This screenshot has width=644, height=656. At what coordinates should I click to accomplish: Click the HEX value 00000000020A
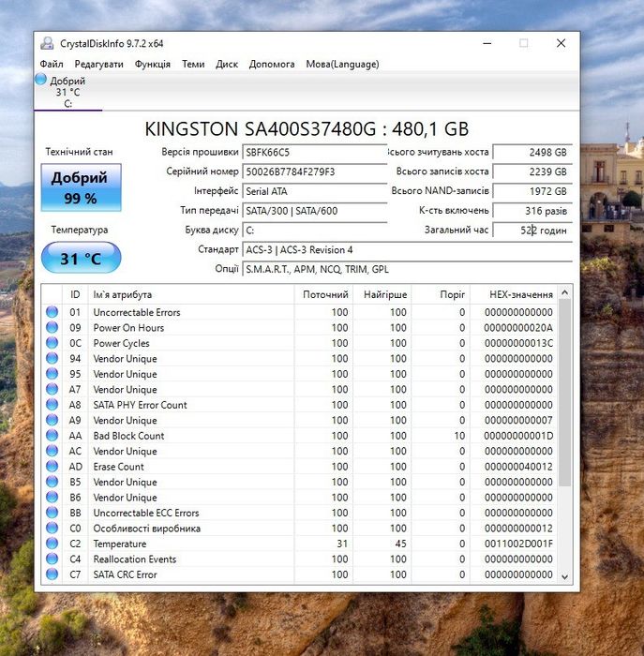518,328
